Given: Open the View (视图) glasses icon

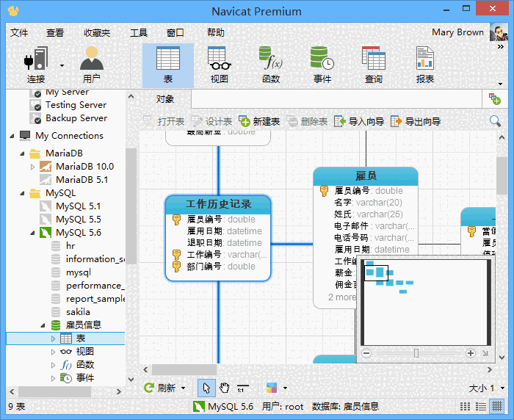Looking at the screenshot, I should [220, 58].
